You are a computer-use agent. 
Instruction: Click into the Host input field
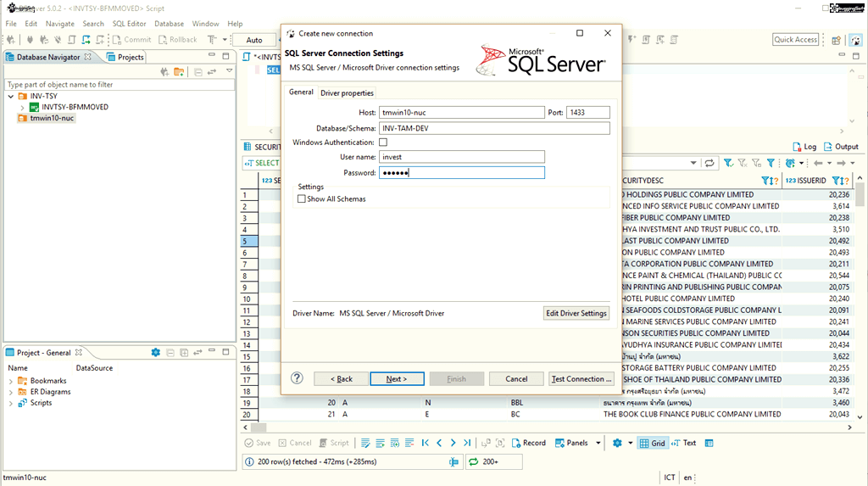(x=461, y=112)
